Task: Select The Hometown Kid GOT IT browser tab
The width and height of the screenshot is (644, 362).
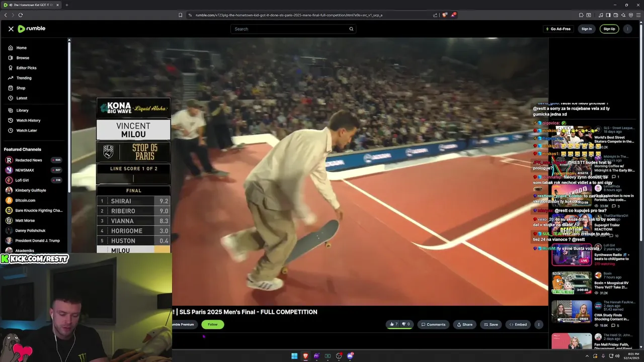Action: [x=32, y=5]
